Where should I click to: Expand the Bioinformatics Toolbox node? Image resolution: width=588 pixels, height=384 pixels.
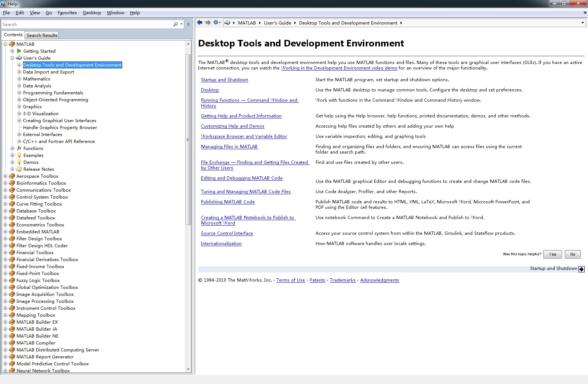(5, 183)
